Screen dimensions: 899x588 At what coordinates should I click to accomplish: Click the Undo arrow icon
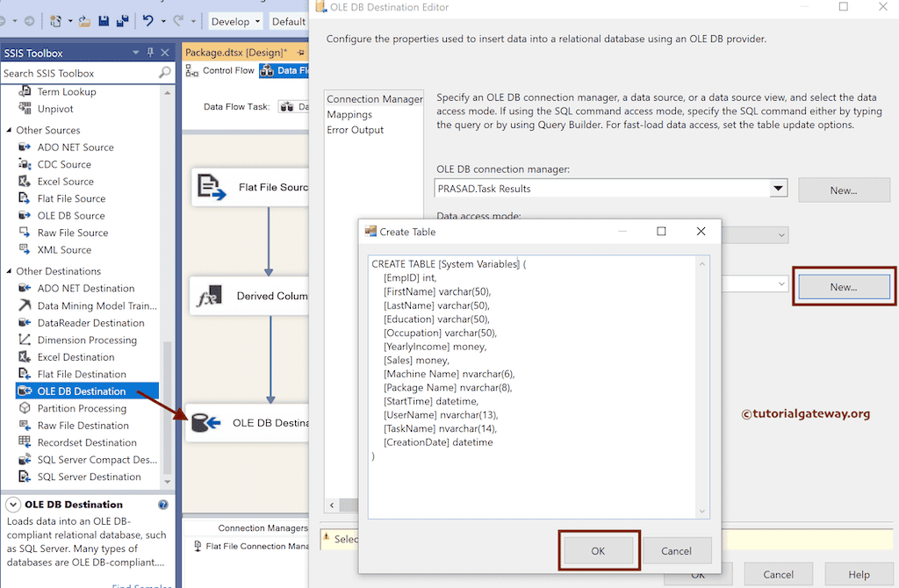point(147,21)
